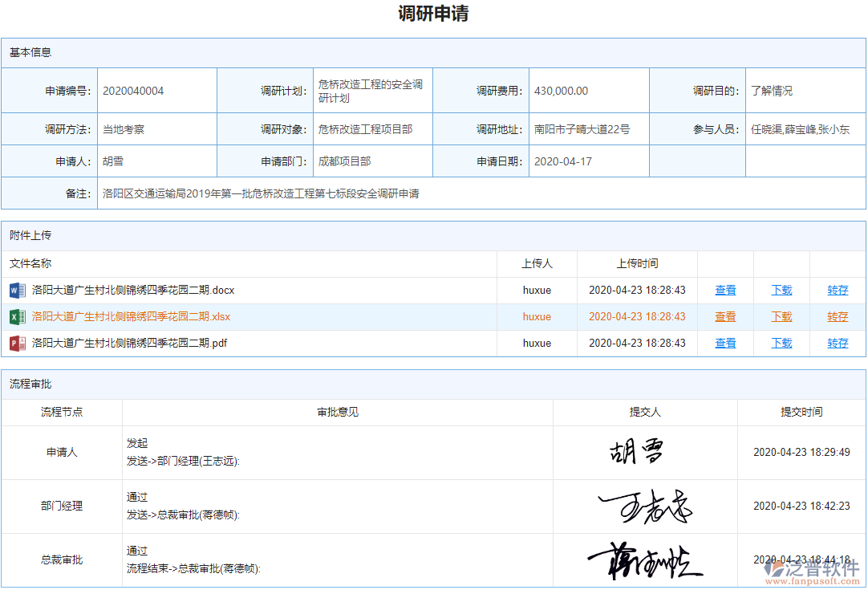This screenshot has height=594, width=868.
Task: Click 转存 for the pdf attachment
Action: (x=838, y=343)
